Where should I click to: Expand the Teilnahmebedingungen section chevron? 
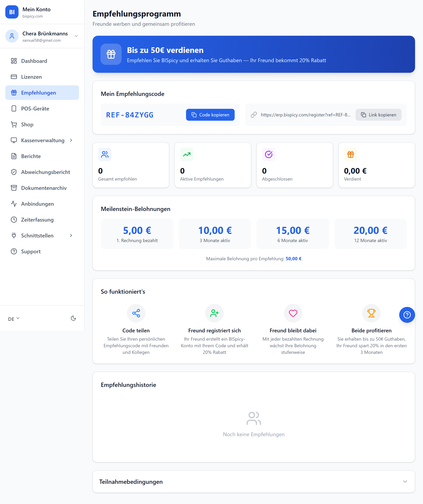[x=405, y=482]
